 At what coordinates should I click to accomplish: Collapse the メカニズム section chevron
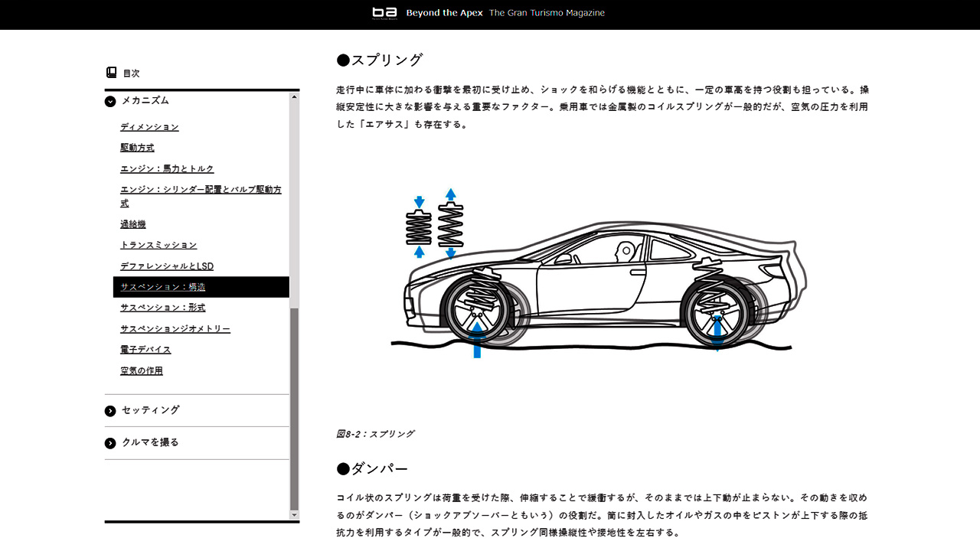(x=110, y=101)
